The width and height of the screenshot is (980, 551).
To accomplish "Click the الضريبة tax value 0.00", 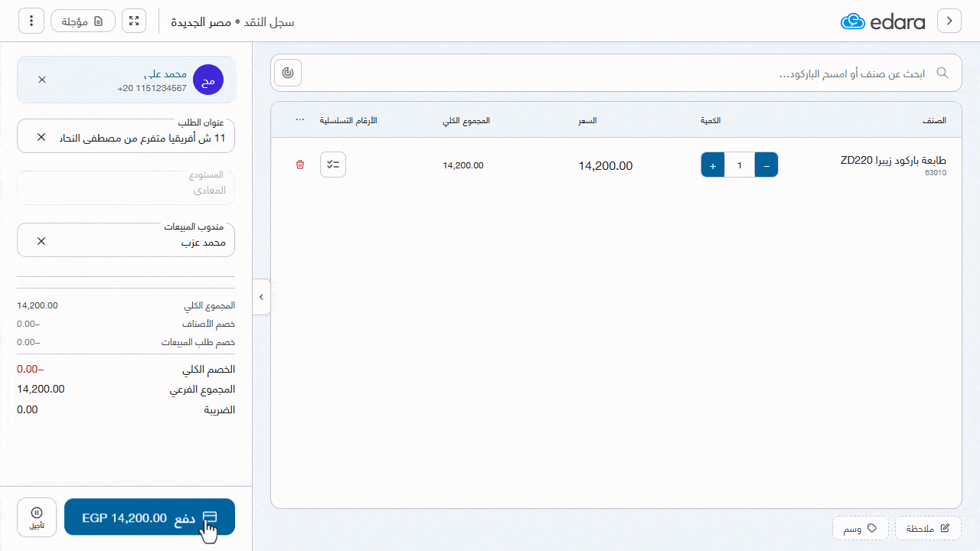I will [28, 409].
